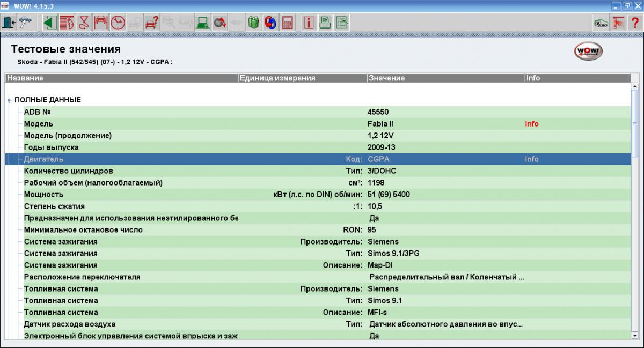Click the red wiring route icon

coord(83,23)
